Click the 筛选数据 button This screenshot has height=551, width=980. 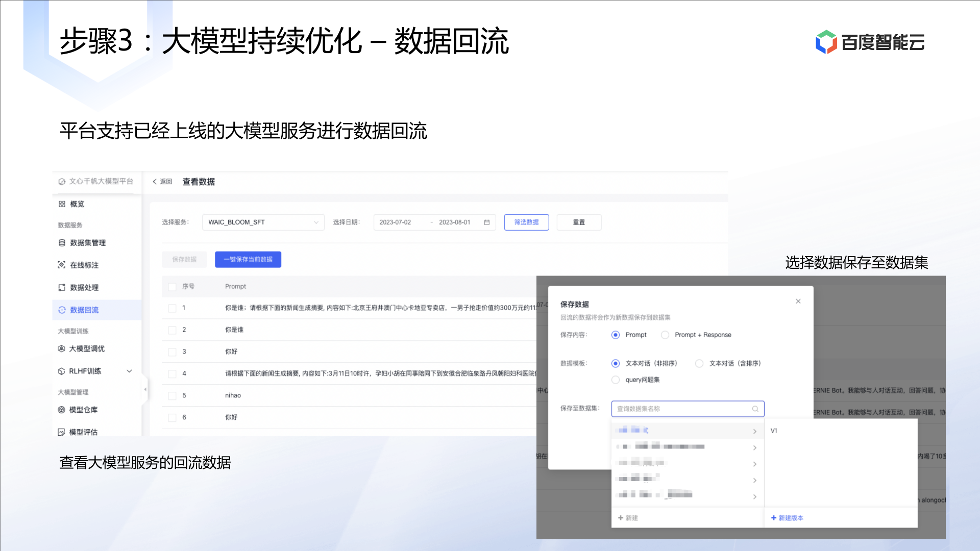click(x=527, y=222)
